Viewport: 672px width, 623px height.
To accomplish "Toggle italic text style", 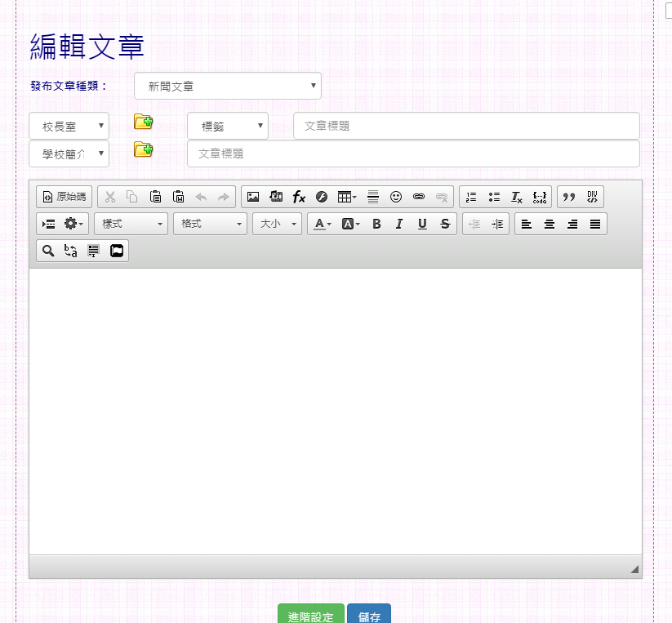I will (x=399, y=224).
